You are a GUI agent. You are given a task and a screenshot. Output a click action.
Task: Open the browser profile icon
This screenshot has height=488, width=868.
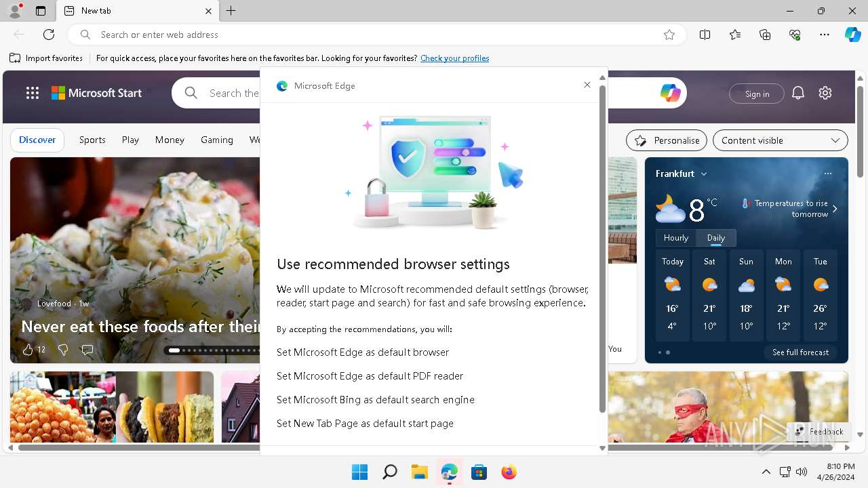coord(15,11)
